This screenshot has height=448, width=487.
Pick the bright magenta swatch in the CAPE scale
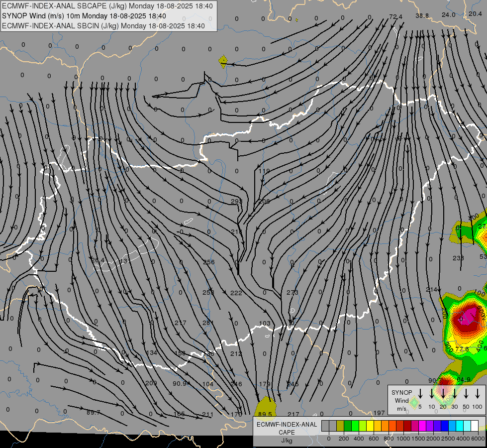click(x=422, y=426)
